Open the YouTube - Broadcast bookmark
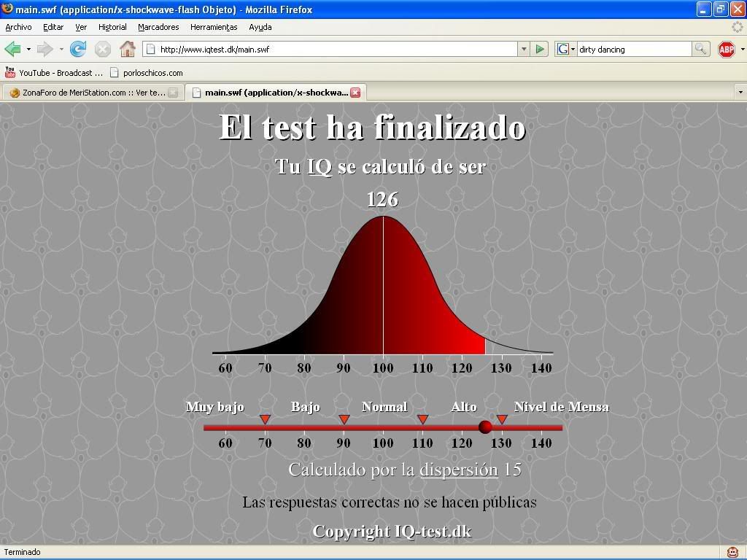 tap(55, 73)
